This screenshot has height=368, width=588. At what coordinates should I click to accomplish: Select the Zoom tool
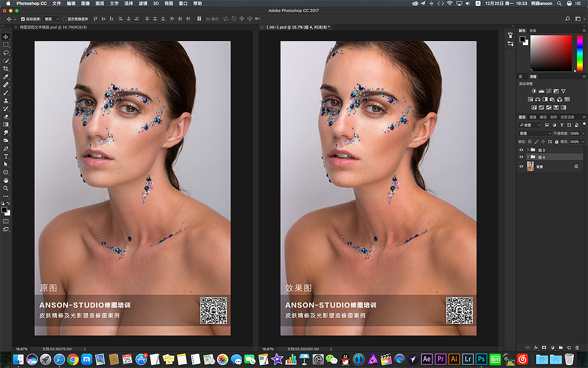(x=6, y=188)
